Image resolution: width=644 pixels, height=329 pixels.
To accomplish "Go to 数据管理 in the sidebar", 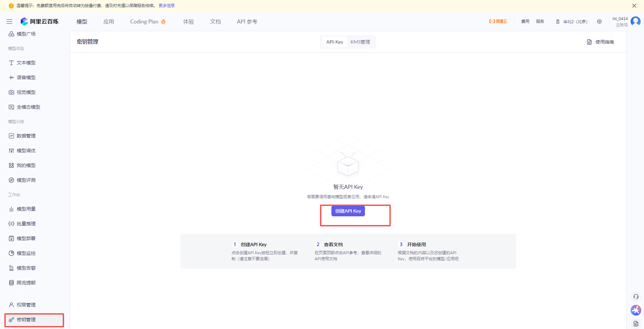I will click(22, 136).
